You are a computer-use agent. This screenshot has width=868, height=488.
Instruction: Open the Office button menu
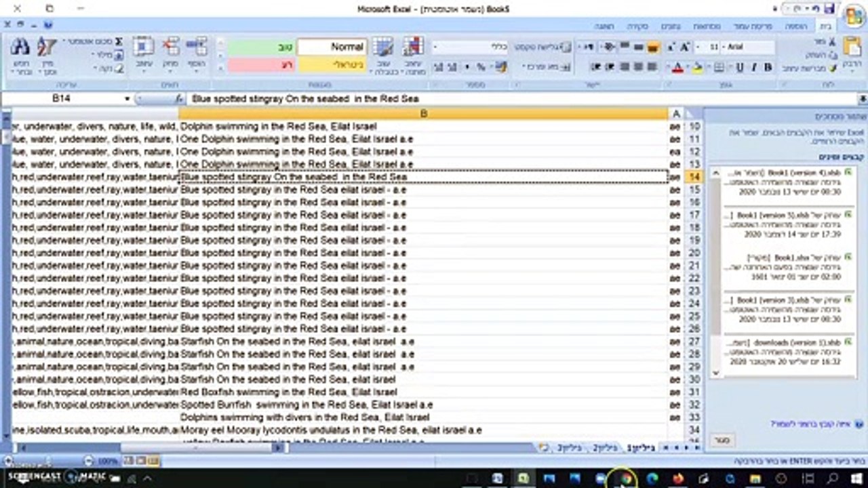coord(853,15)
